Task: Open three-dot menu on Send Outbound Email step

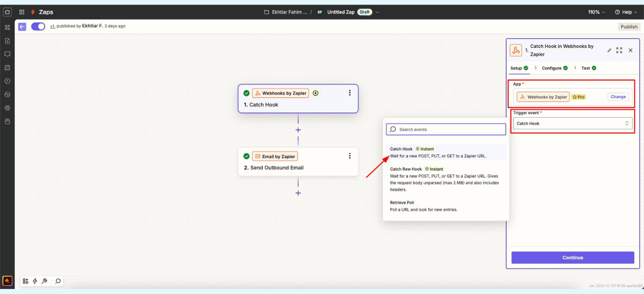Action: (x=350, y=156)
